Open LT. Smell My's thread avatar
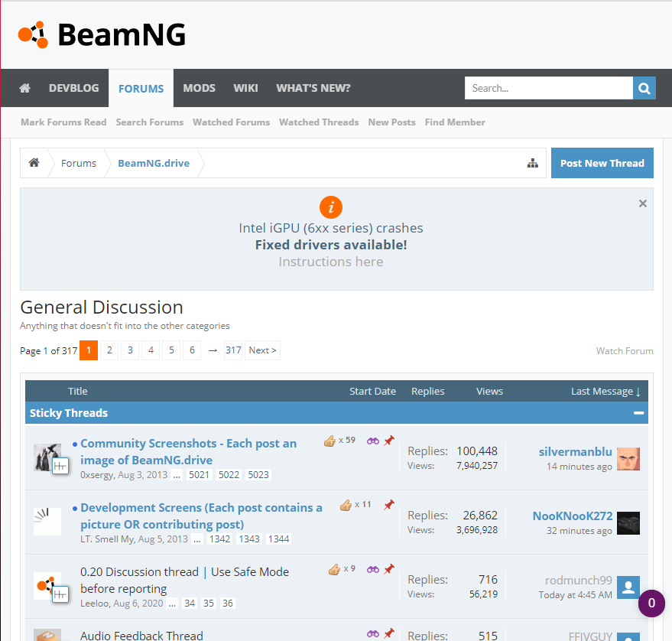The image size is (672, 641). [x=47, y=522]
